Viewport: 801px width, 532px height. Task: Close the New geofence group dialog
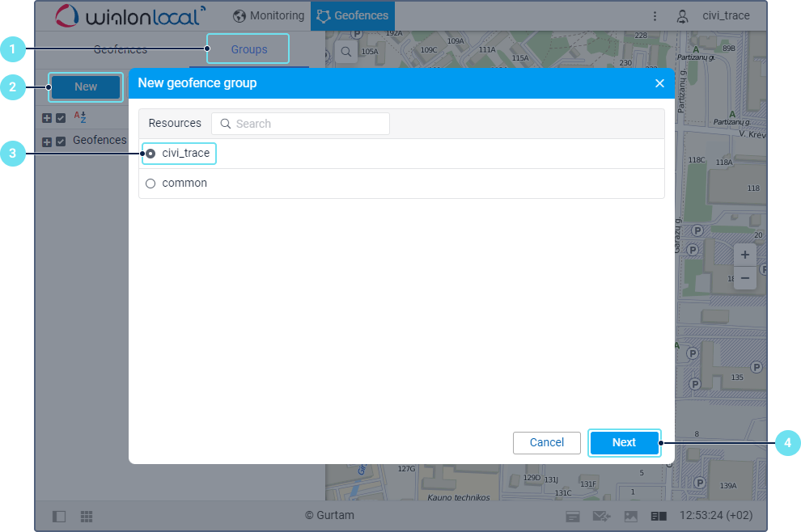pyautogui.click(x=659, y=83)
